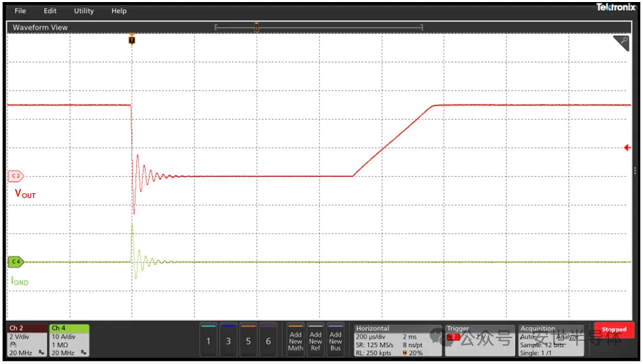This screenshot has height=364, width=643.
Task: Click Add New Ref button
Action: pyautogui.click(x=315, y=340)
